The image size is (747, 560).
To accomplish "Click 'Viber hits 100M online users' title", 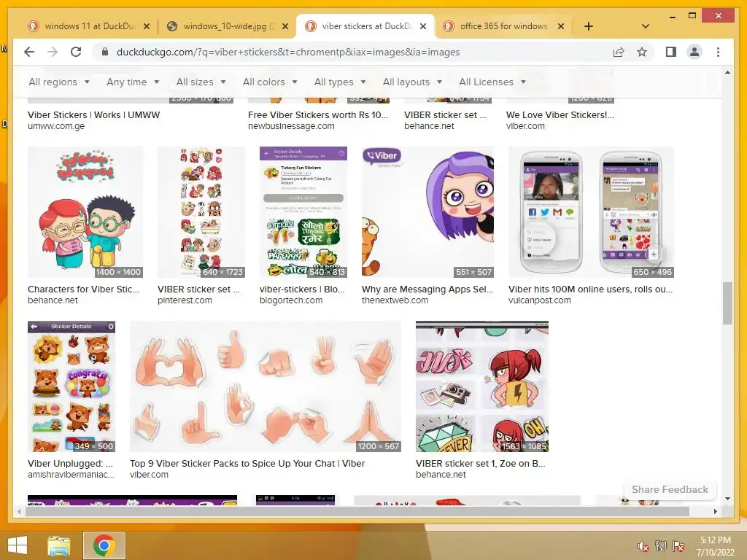I will [590, 289].
